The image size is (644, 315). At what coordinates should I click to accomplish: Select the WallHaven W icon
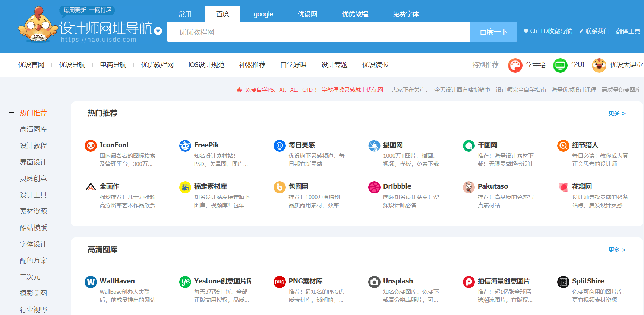pyautogui.click(x=91, y=282)
